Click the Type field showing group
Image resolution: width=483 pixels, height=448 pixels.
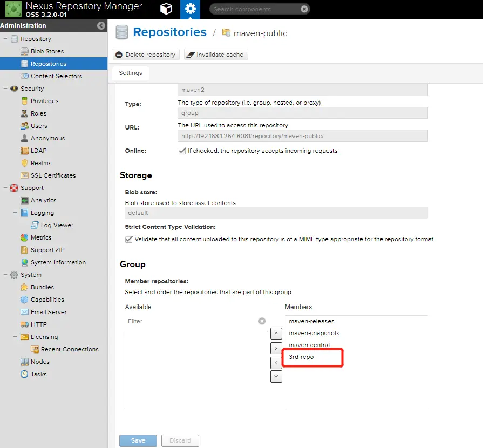(303, 113)
